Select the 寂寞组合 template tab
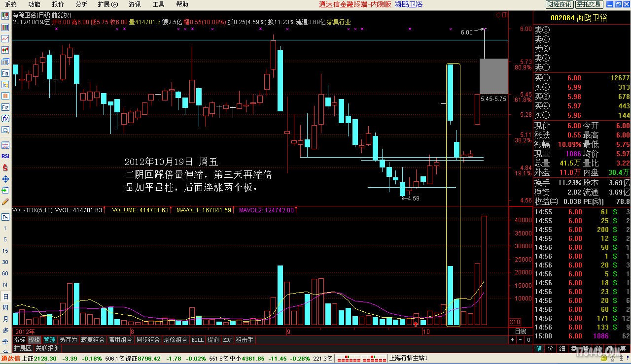Screen dimensions: 631x364 click(93, 340)
